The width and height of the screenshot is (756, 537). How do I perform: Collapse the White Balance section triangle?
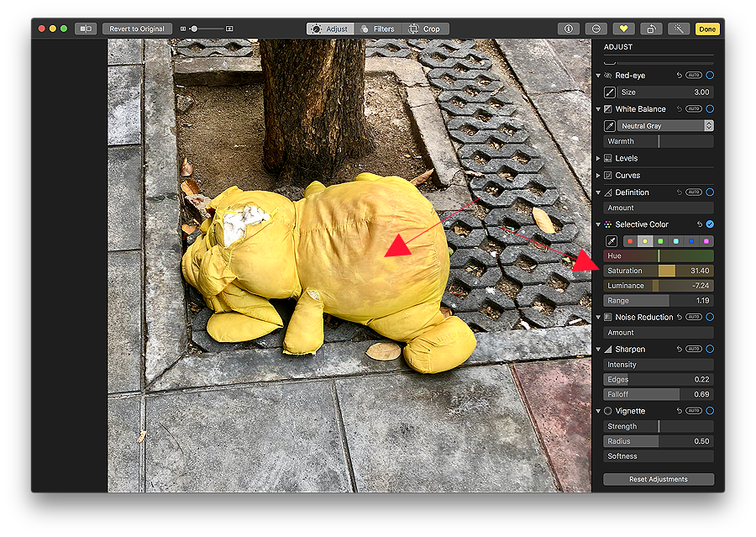pyautogui.click(x=598, y=109)
